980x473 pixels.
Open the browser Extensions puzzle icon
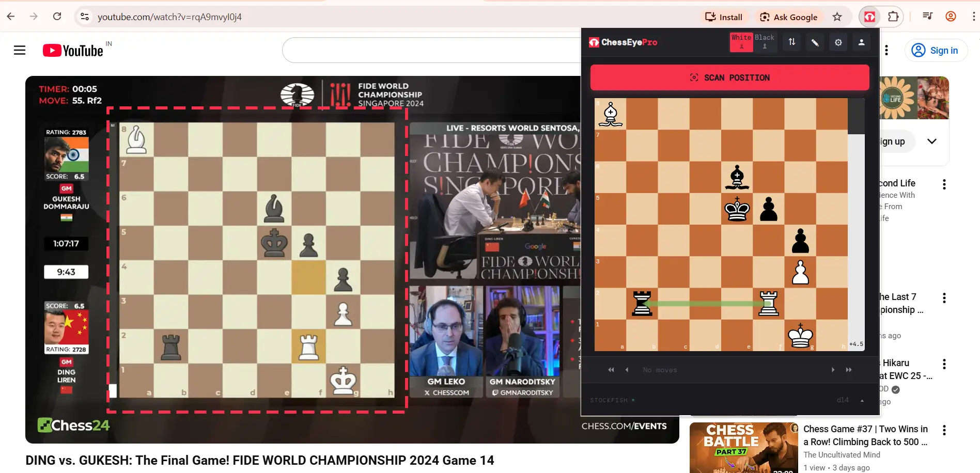[x=893, y=17]
